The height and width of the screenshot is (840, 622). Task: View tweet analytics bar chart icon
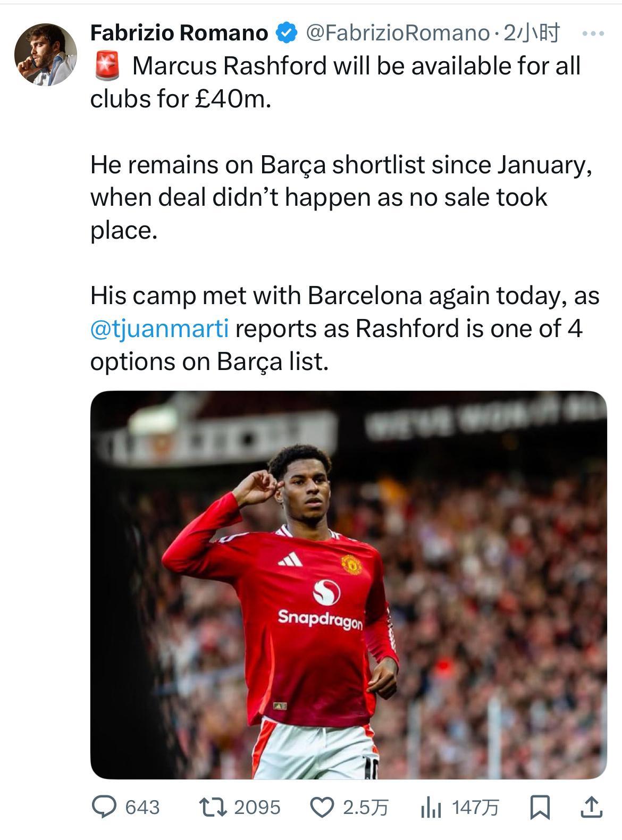click(x=431, y=808)
